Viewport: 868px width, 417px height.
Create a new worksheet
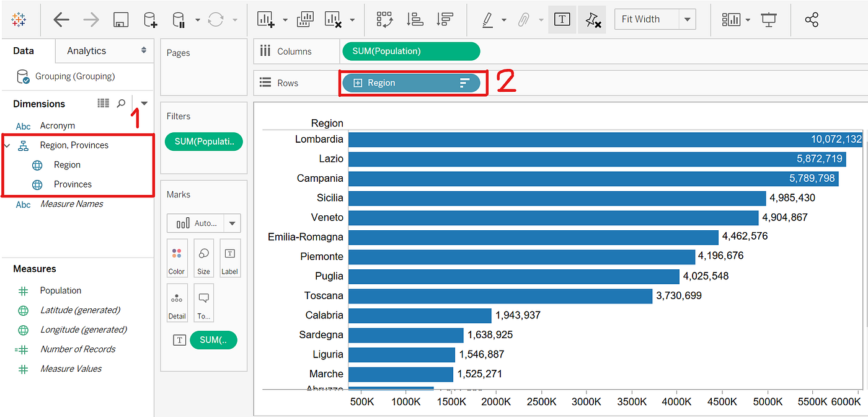coord(266,20)
